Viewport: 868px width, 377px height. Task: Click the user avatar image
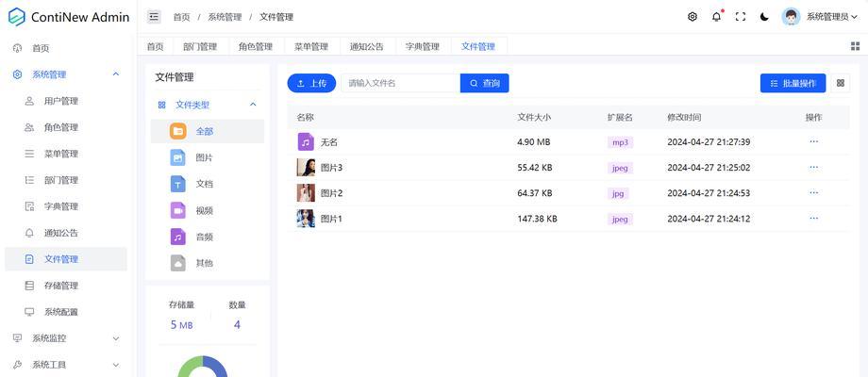(791, 17)
